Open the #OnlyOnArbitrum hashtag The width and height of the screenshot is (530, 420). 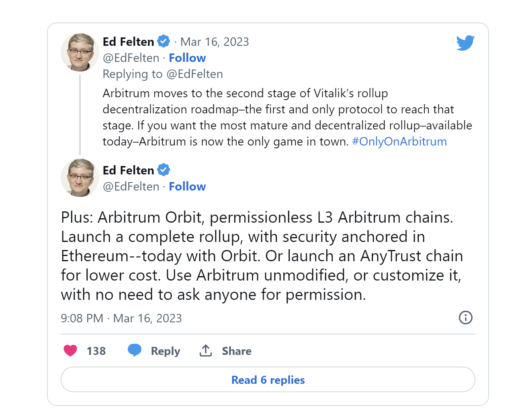399,141
